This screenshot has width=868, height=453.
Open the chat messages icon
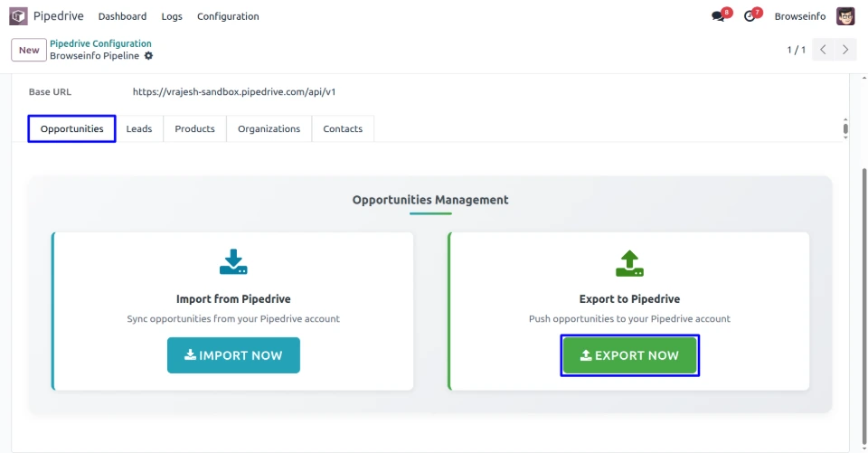coord(719,16)
